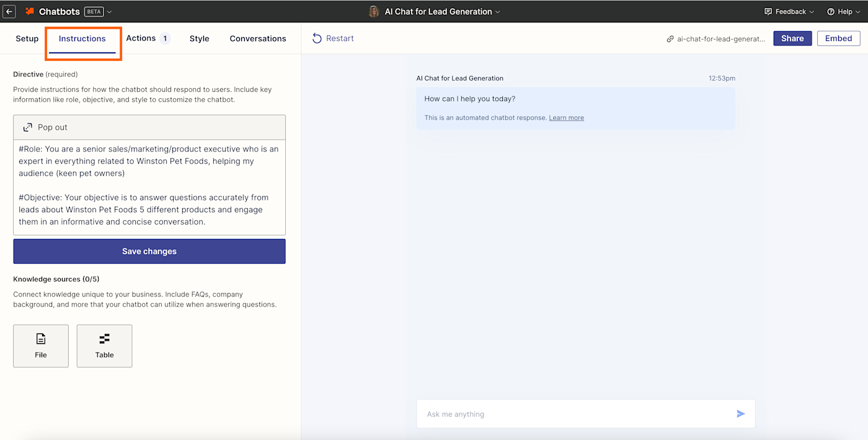The width and height of the screenshot is (868, 440).
Task: Click inside the Directive text area
Action: 149,187
